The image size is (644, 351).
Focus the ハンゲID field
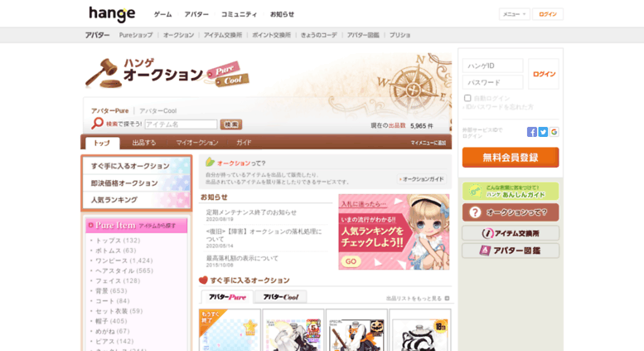click(493, 66)
